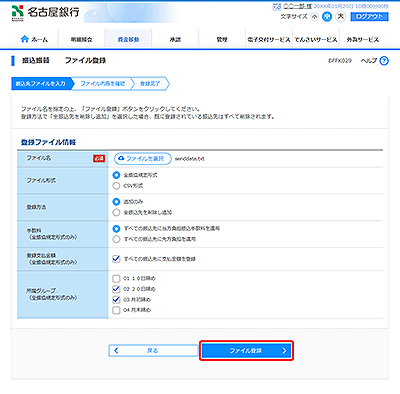The image size is (400, 394).
Task: Uncheck the 02 20th-day closing group checkbox
Action: coord(116,289)
